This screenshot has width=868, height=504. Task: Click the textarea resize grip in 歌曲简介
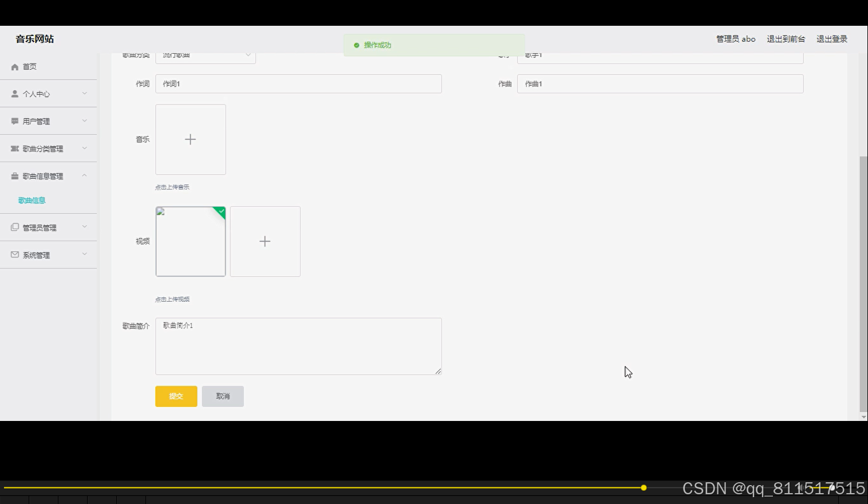(x=438, y=371)
